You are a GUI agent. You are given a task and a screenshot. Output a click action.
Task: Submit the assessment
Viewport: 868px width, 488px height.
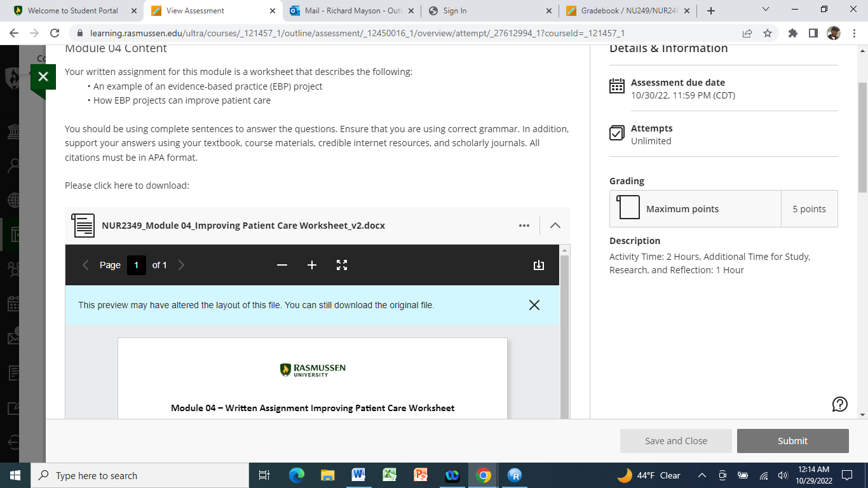792,441
